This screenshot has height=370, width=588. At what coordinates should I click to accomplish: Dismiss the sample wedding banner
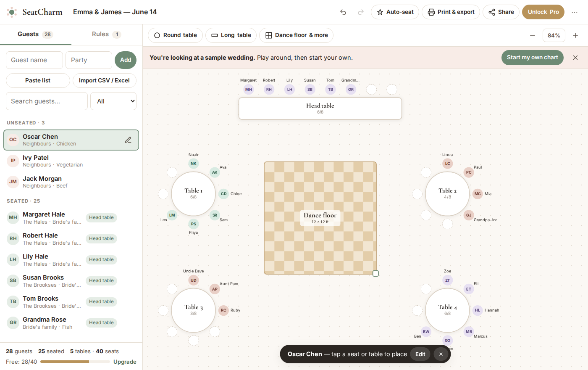click(x=575, y=58)
